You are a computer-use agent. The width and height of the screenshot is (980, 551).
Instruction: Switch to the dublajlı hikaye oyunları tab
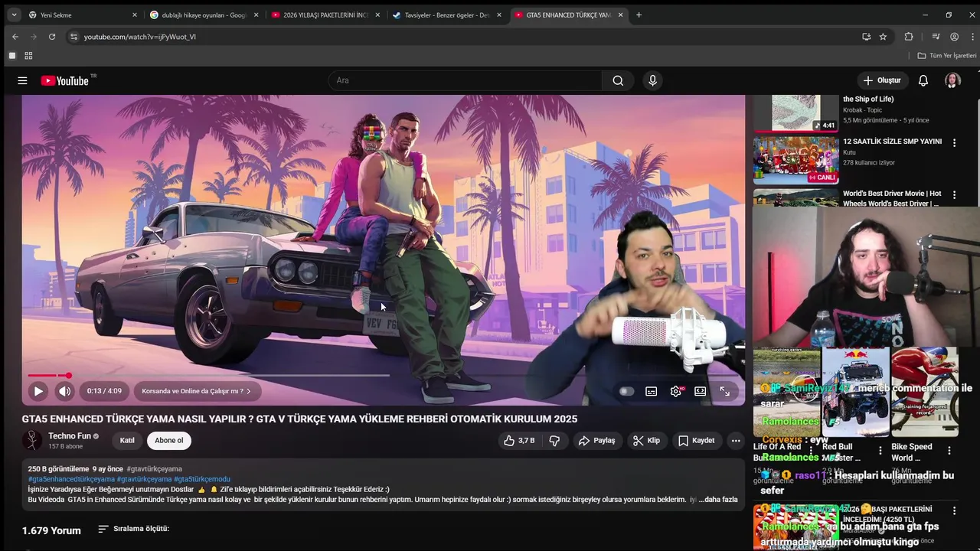[204, 15]
